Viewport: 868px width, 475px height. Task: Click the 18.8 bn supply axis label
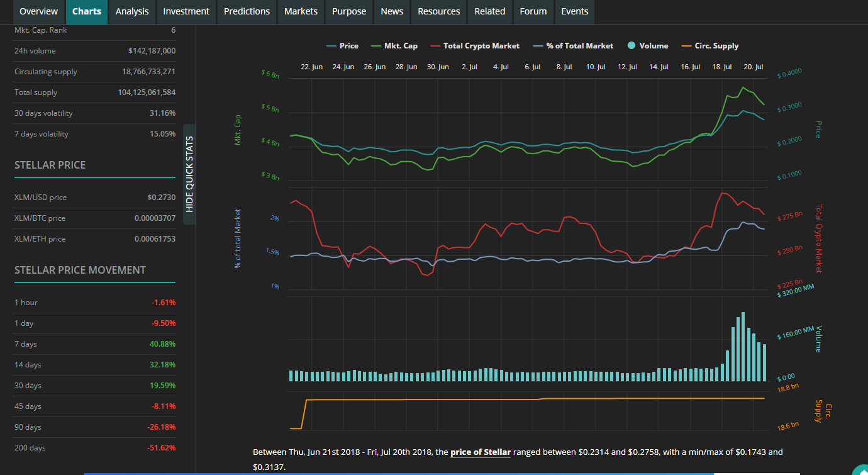(x=787, y=388)
